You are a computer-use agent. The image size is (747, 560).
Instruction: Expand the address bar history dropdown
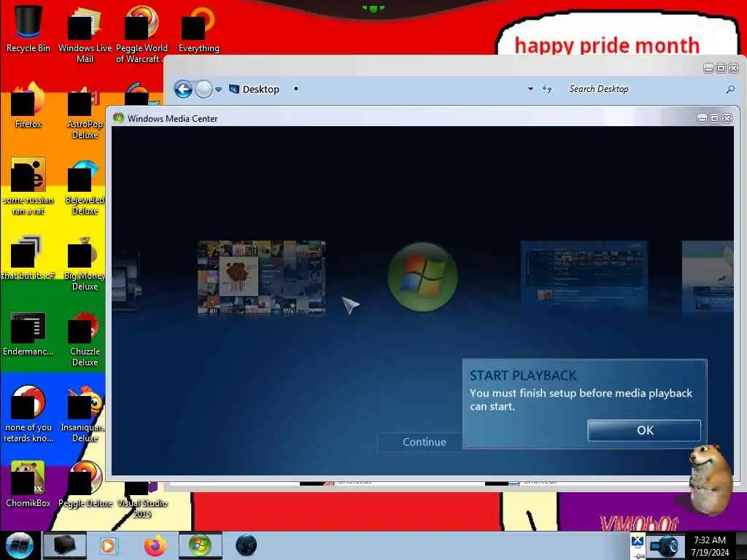[x=530, y=89]
